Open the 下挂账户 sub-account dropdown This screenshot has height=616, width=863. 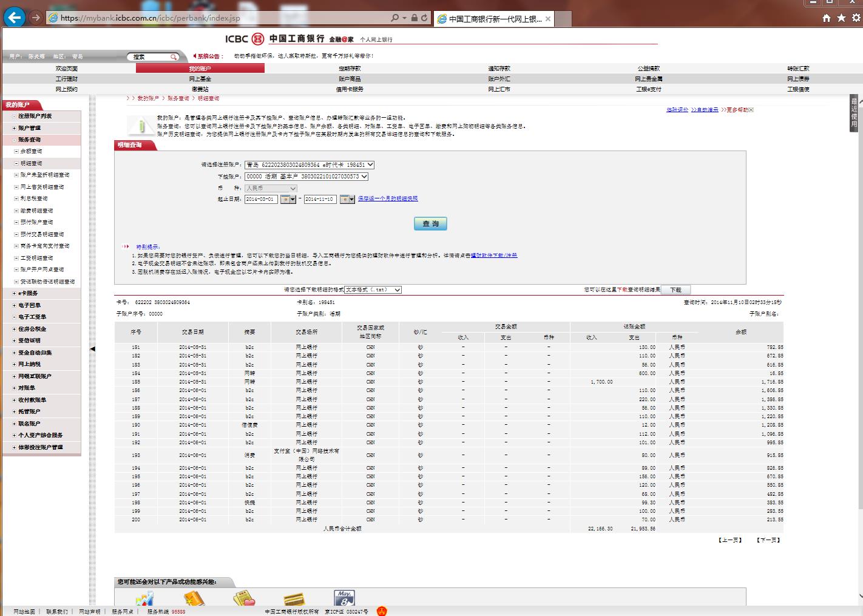click(306, 177)
